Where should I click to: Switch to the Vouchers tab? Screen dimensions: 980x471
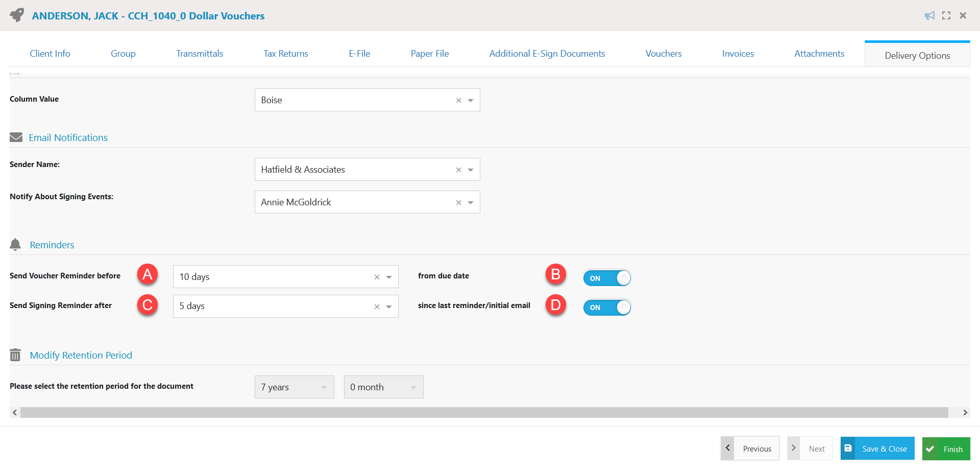(x=663, y=53)
